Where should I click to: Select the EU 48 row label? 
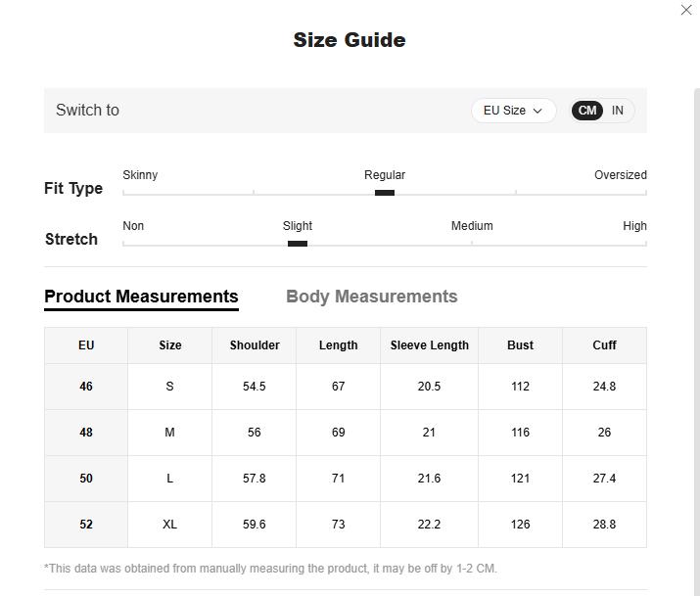pos(86,433)
